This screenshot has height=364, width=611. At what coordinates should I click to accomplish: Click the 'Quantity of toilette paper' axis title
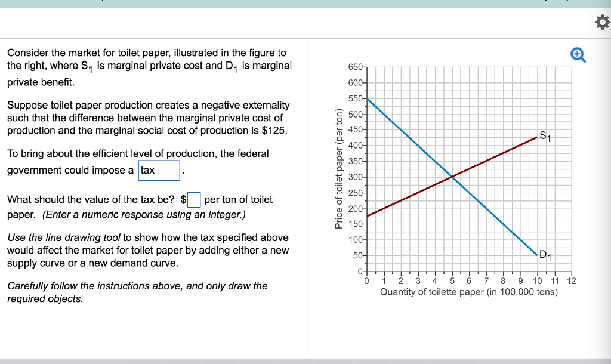click(469, 292)
